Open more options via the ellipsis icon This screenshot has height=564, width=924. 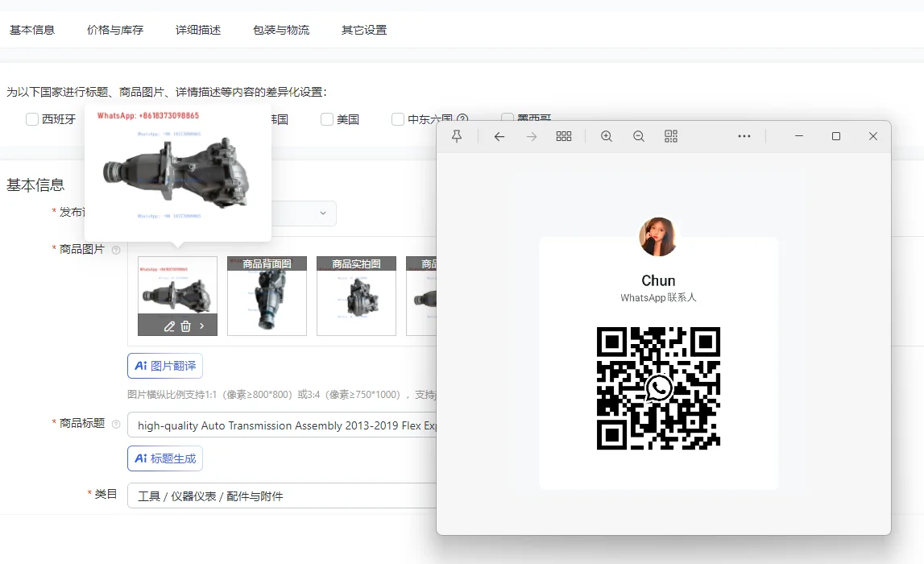(744, 136)
